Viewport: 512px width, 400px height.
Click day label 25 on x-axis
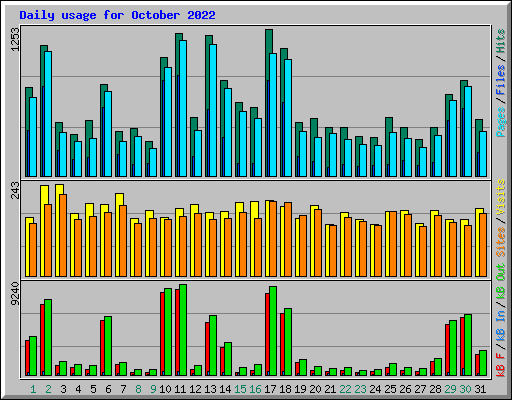pyautogui.click(x=390, y=389)
